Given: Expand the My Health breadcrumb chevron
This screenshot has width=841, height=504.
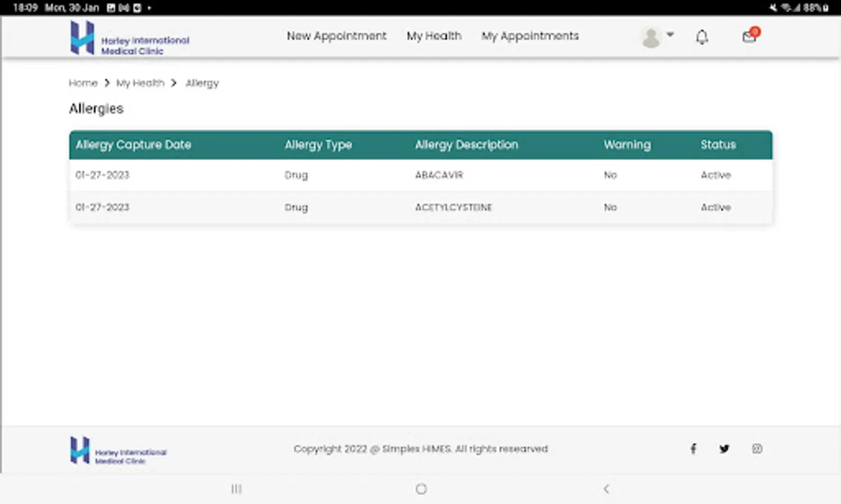Looking at the screenshot, I should pyautogui.click(x=174, y=83).
